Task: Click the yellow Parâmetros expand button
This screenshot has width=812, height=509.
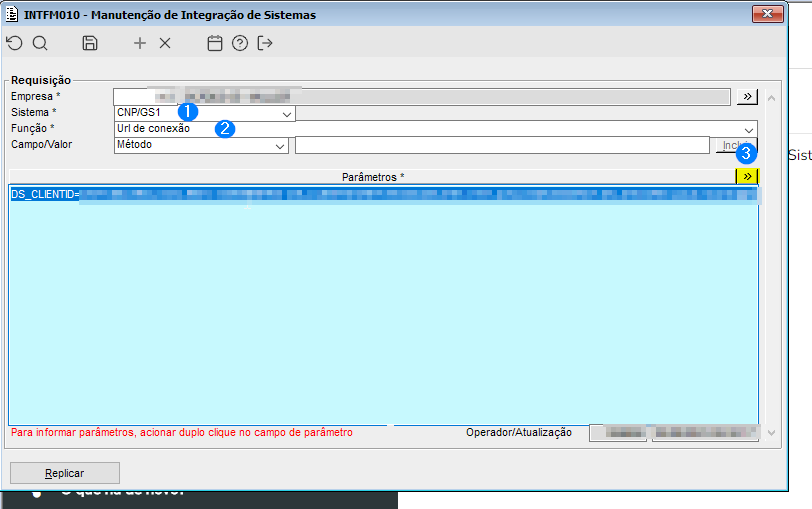Action: point(747,176)
